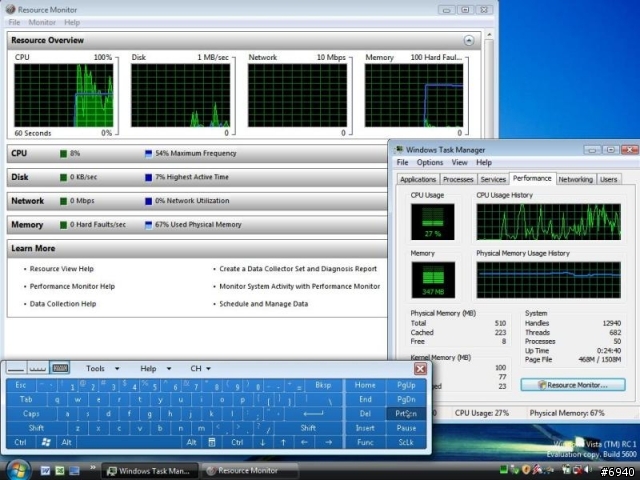Image resolution: width=640 pixels, height=480 pixels.
Task: Open View menu in Task Manager
Action: 459,162
